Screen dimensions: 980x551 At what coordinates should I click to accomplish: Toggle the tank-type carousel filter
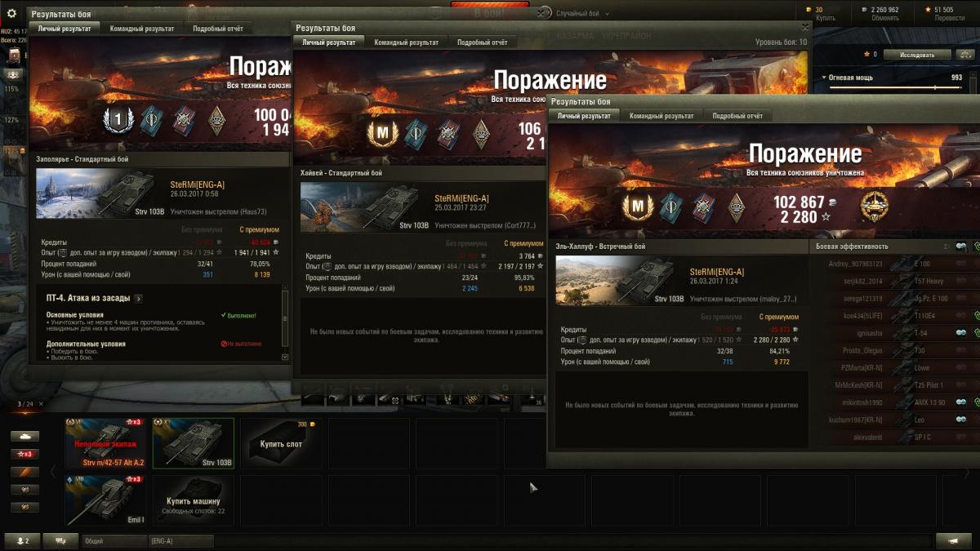tap(24, 436)
